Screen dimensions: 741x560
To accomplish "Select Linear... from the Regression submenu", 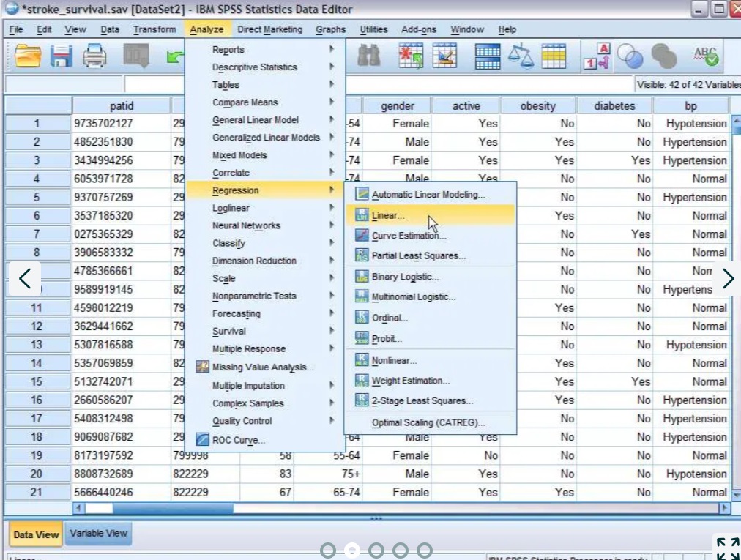I will point(388,216).
